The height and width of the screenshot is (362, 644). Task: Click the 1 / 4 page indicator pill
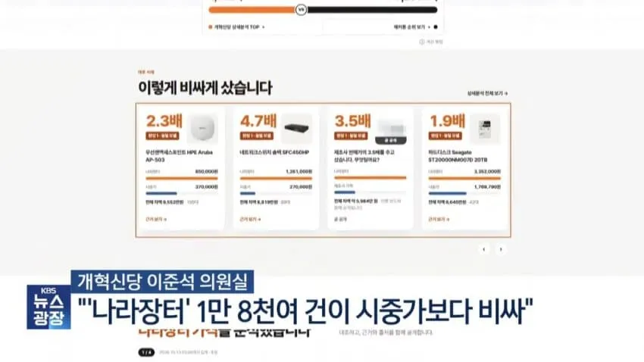147,352
